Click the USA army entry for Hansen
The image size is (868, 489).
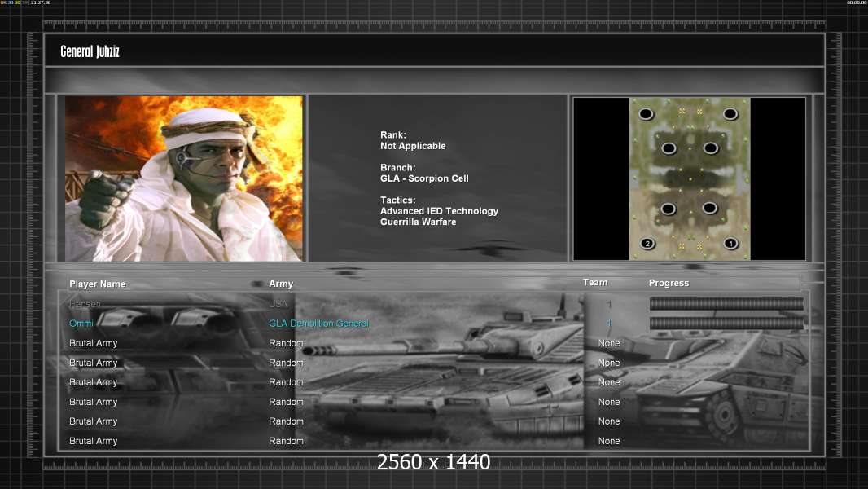point(278,304)
